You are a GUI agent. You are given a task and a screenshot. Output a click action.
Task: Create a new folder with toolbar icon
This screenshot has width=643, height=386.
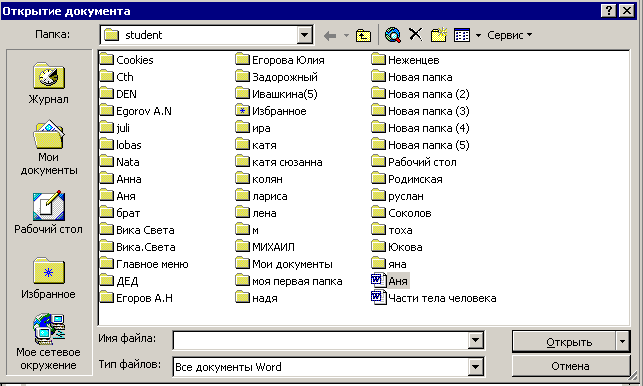pos(438,35)
